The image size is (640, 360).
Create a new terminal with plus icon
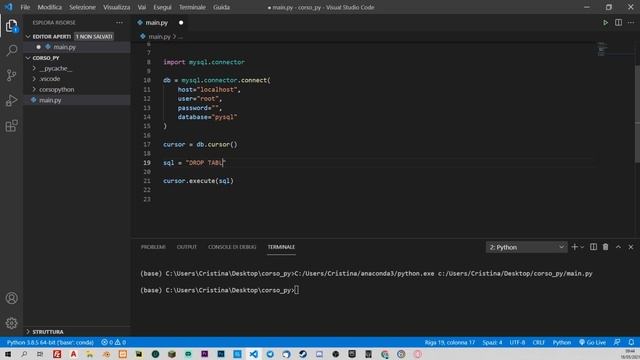[574, 247]
